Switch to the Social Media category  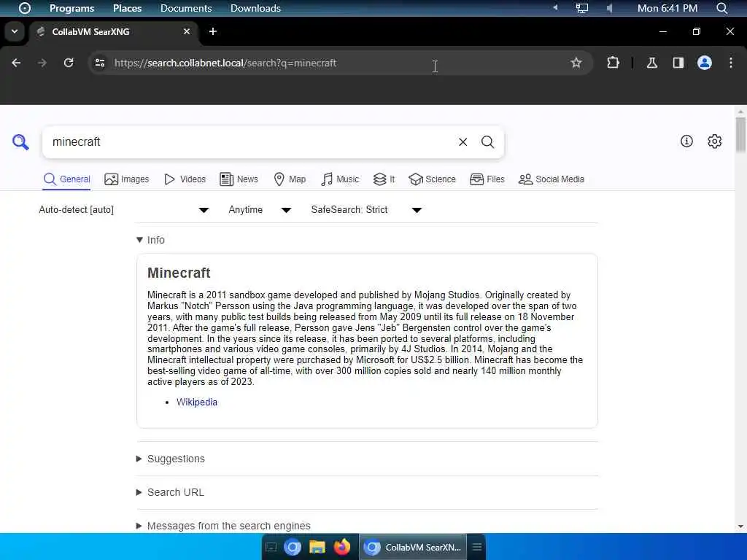tap(551, 179)
